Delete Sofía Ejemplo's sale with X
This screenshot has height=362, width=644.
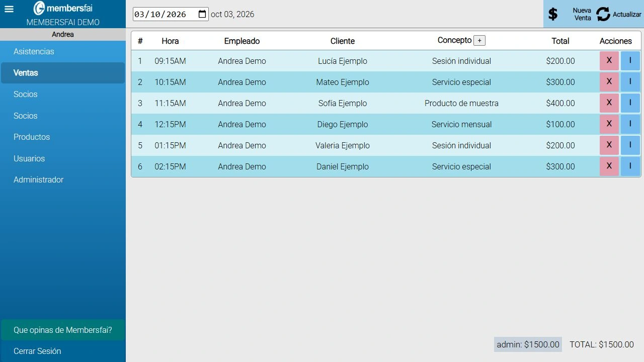click(x=609, y=103)
